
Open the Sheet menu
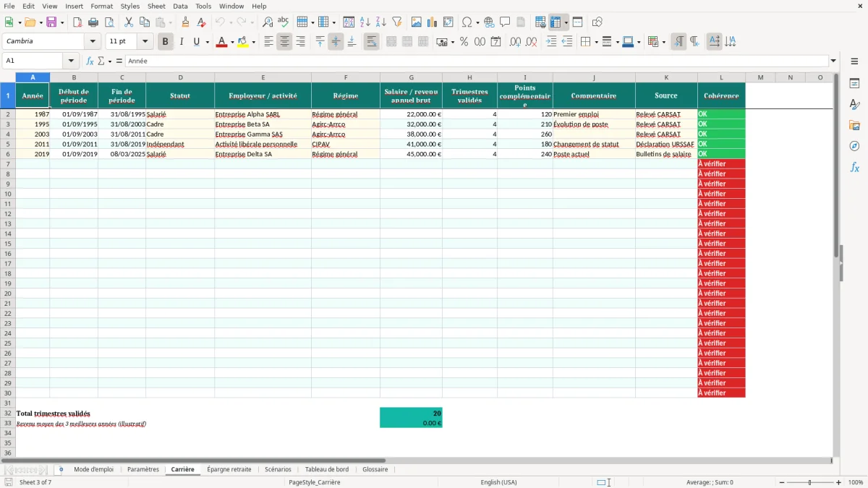tap(156, 6)
